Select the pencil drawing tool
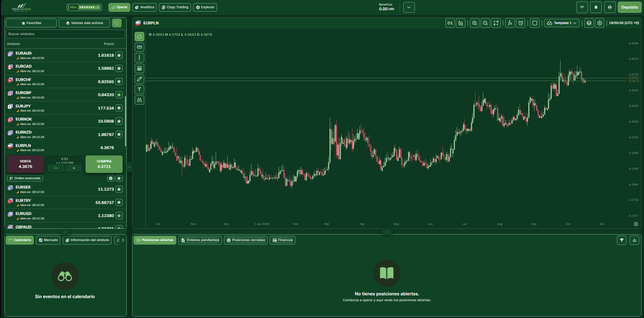Viewport: 644px width, 318px height. pyautogui.click(x=139, y=79)
